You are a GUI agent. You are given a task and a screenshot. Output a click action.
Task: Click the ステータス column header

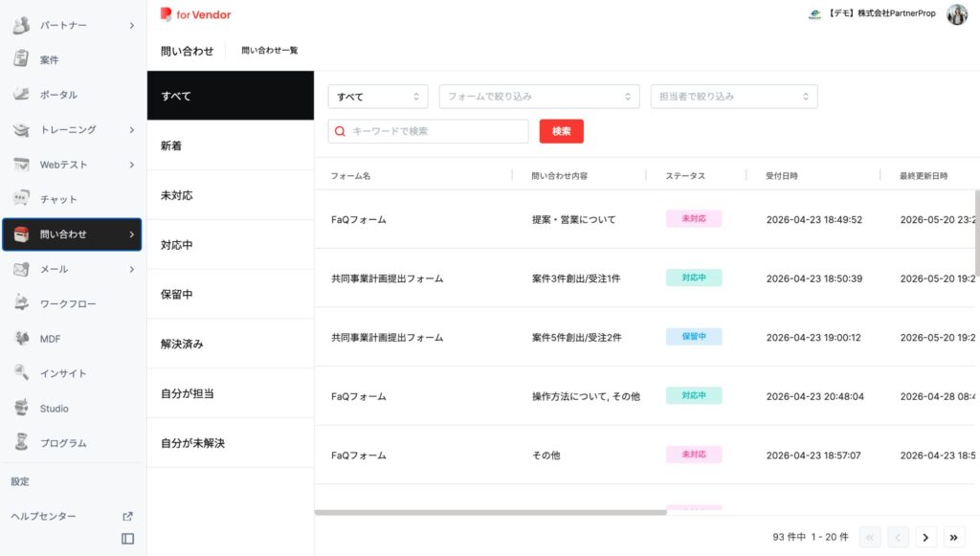point(685,176)
